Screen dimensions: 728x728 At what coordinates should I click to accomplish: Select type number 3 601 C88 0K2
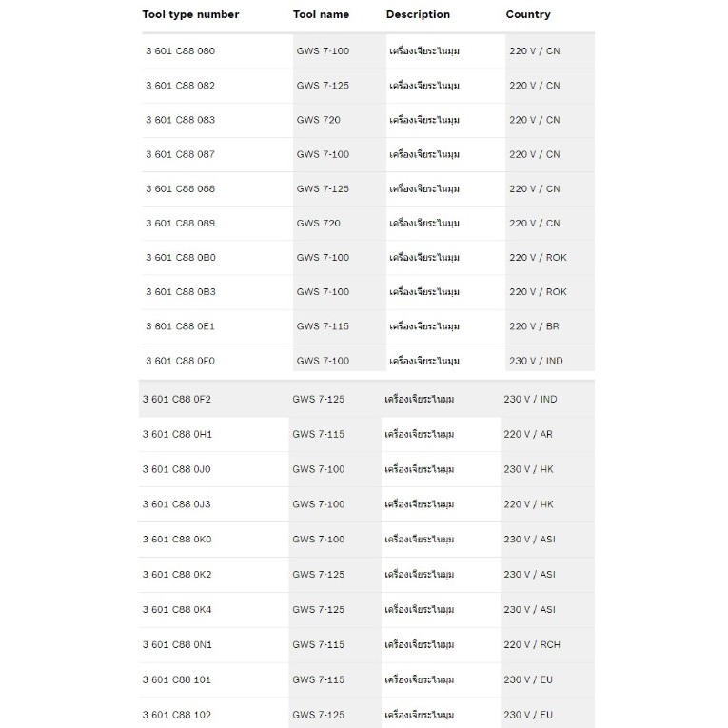(x=177, y=575)
